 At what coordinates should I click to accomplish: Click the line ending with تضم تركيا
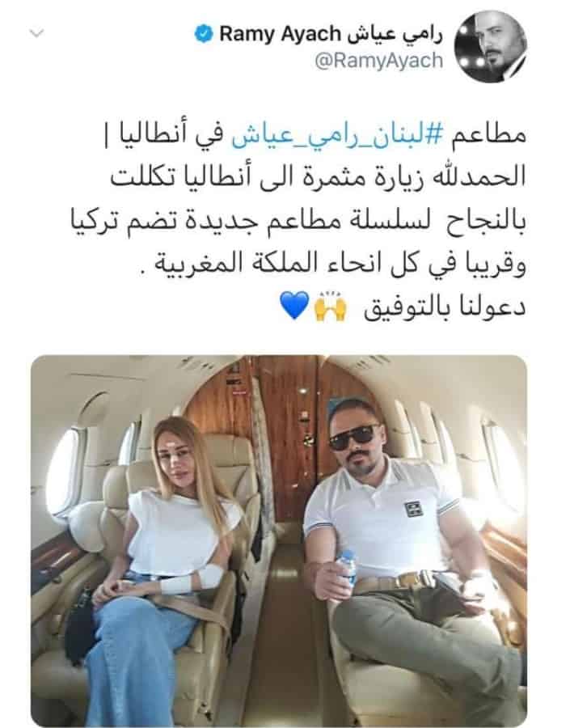pyautogui.click(x=298, y=221)
